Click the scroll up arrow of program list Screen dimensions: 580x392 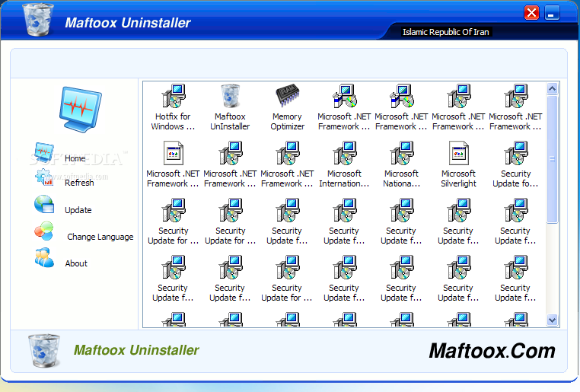[552, 89]
